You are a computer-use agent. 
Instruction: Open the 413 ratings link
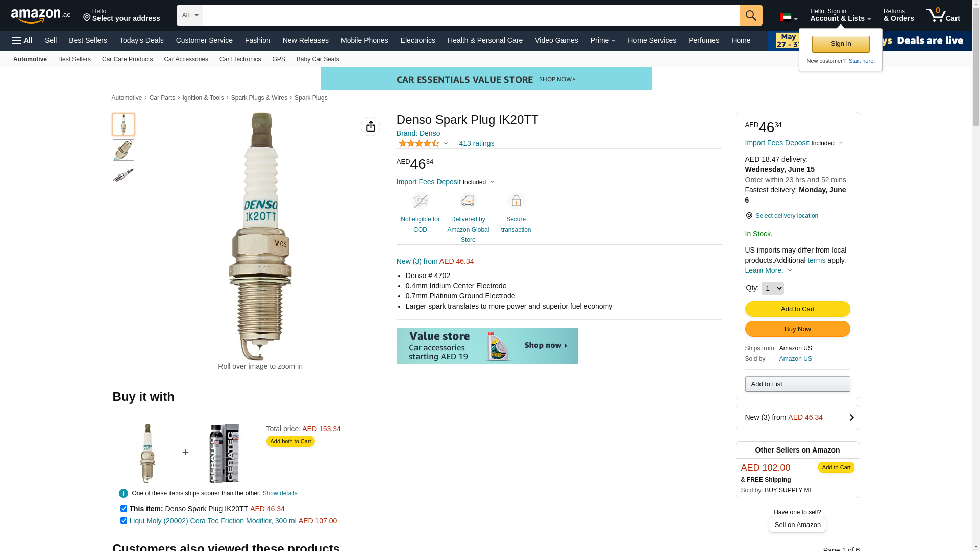(x=476, y=143)
